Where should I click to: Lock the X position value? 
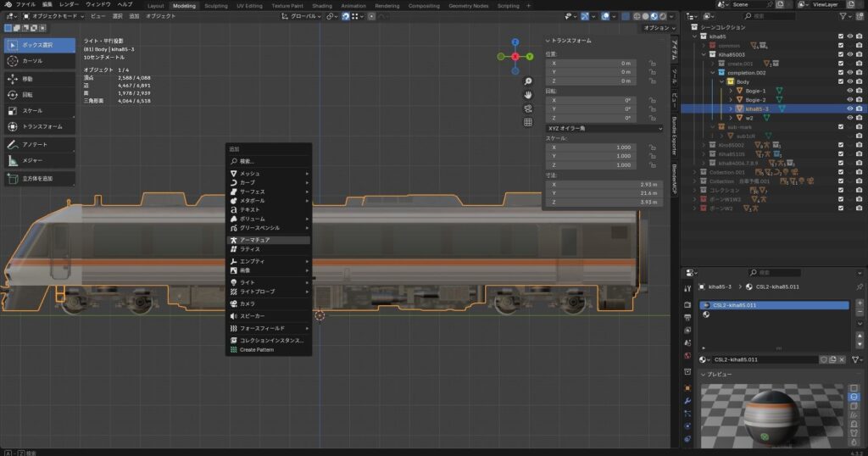tap(652, 63)
